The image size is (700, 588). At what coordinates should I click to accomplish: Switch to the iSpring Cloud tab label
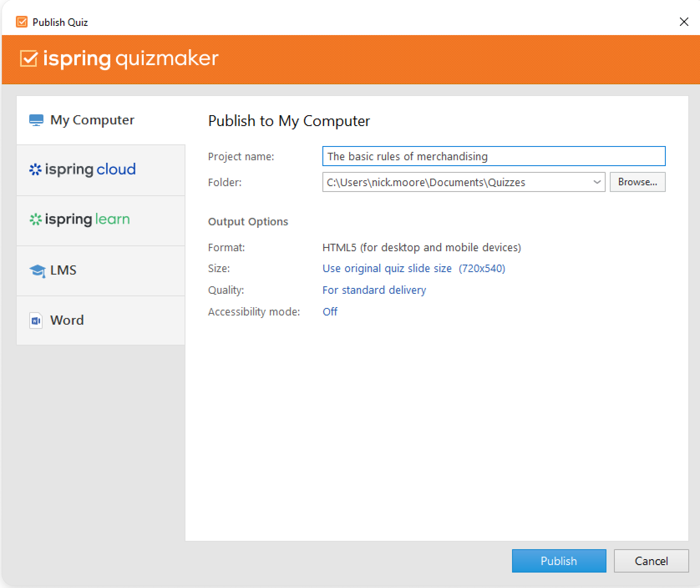click(x=90, y=169)
